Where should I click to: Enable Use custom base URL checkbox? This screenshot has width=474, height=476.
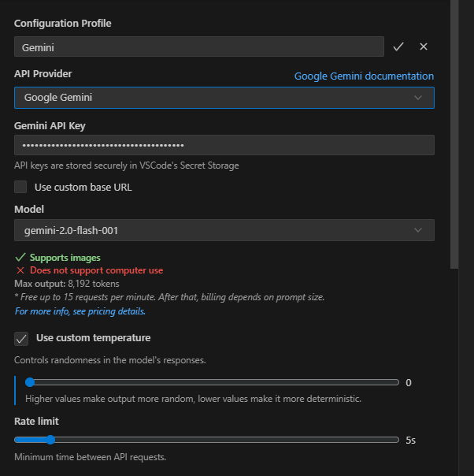click(20, 187)
